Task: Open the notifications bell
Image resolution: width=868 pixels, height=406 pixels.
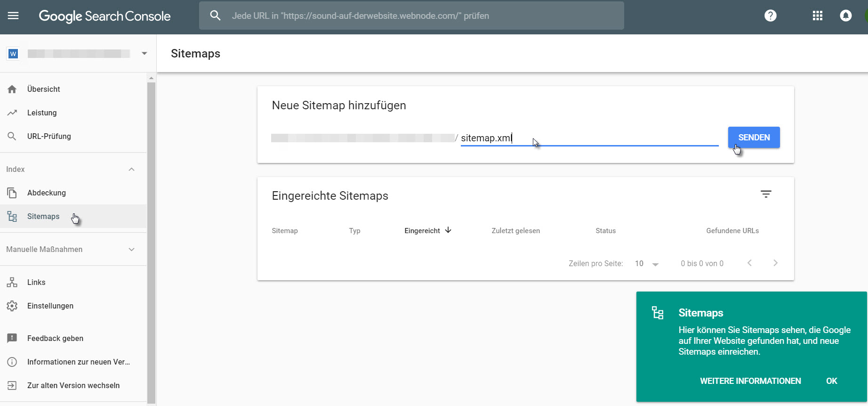Action: (x=845, y=16)
